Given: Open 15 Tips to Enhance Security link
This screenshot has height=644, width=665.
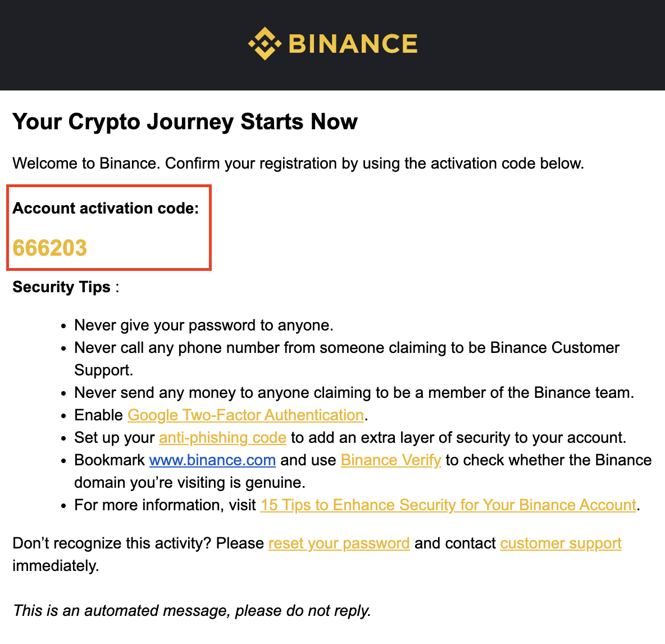Looking at the screenshot, I should click(x=448, y=505).
